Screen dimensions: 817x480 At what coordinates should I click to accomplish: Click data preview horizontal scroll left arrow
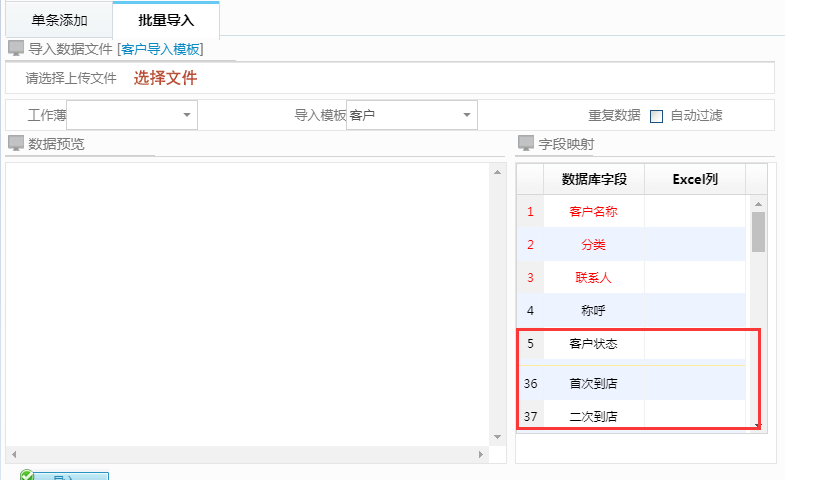point(12,454)
